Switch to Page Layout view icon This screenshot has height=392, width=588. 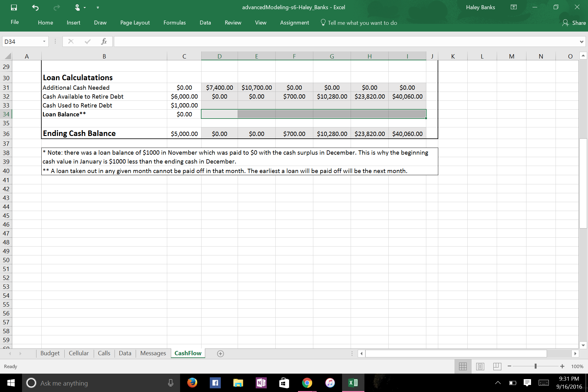pos(480,366)
